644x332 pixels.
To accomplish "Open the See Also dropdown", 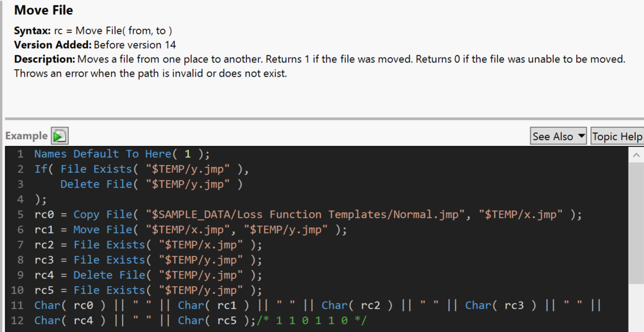I will click(559, 136).
